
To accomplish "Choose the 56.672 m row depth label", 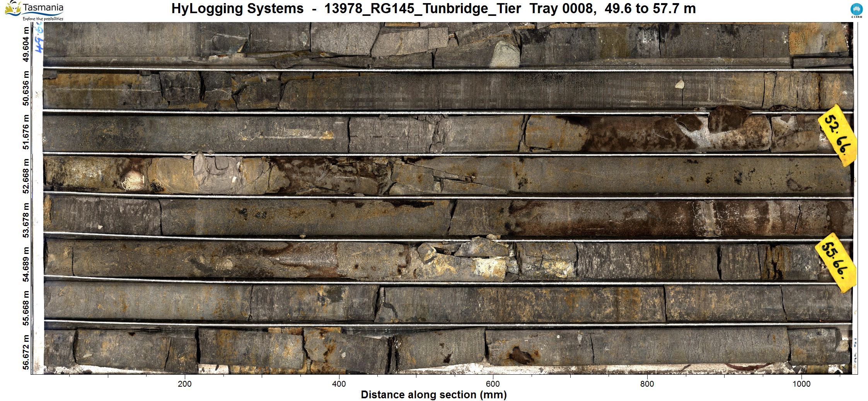I will coord(26,352).
